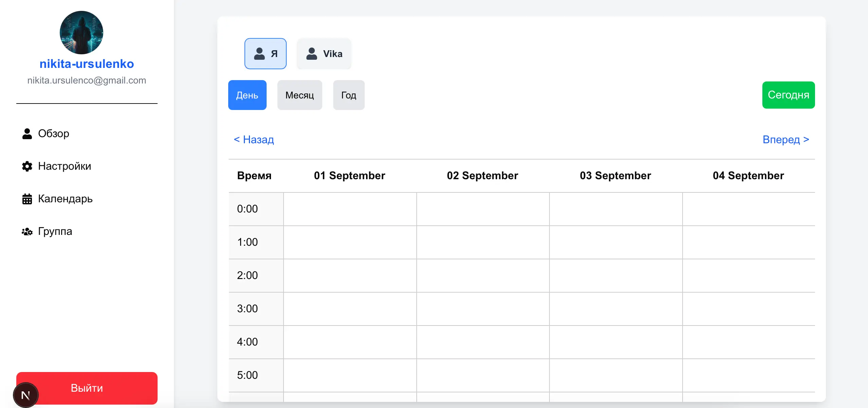This screenshot has width=868, height=408.
Task: Open the Обзор section in sidebar
Action: coord(53,133)
